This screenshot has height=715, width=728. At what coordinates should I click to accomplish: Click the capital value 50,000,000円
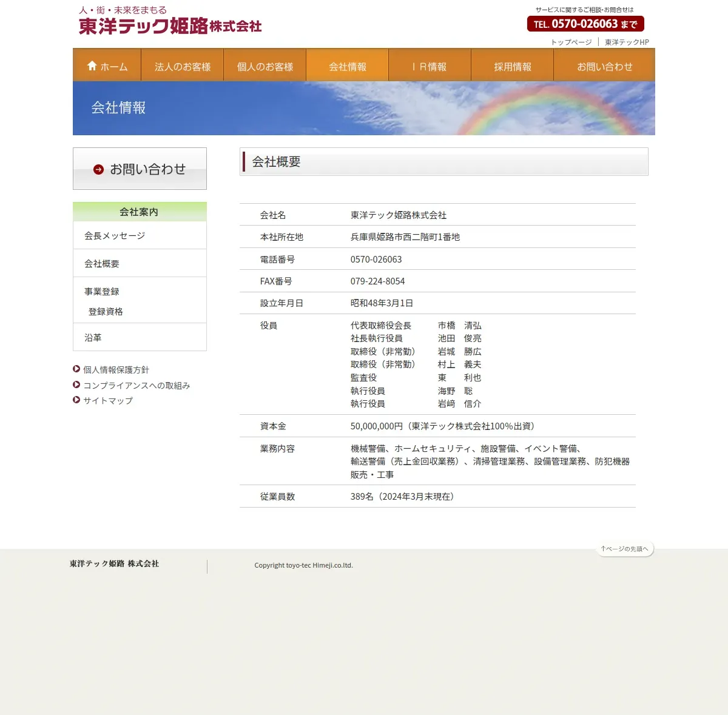point(377,426)
